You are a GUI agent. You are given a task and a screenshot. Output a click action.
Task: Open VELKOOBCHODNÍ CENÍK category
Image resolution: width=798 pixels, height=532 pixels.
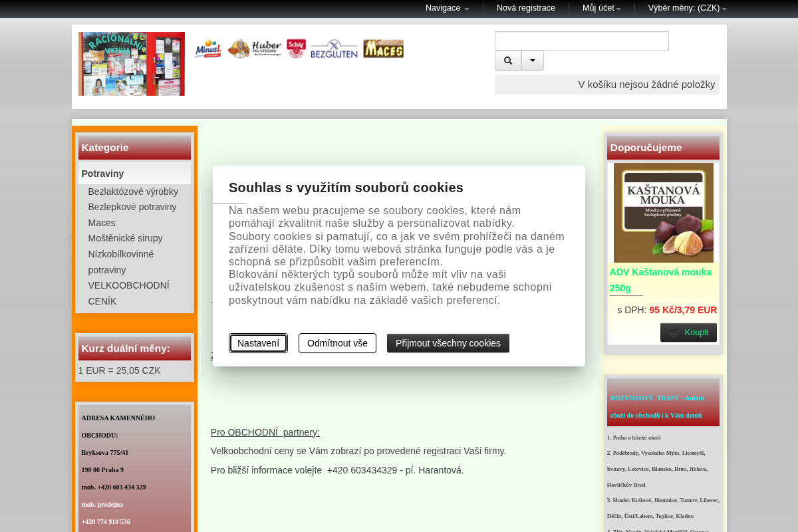pyautogui.click(x=129, y=293)
